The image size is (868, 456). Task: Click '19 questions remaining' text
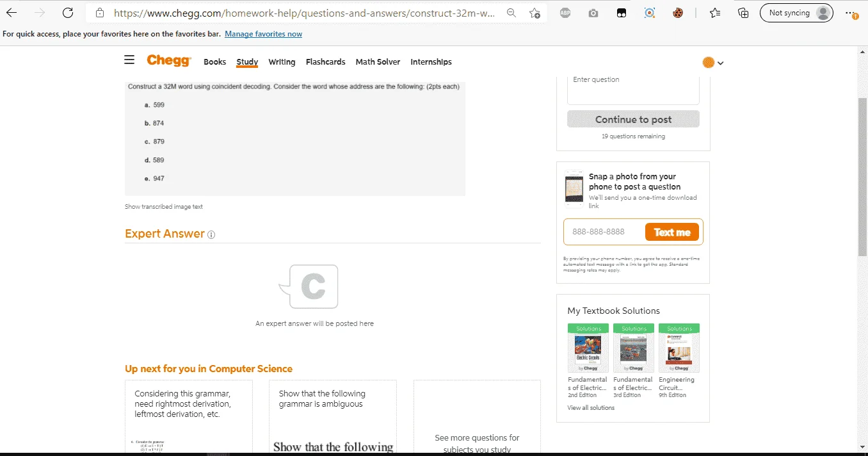pos(633,136)
